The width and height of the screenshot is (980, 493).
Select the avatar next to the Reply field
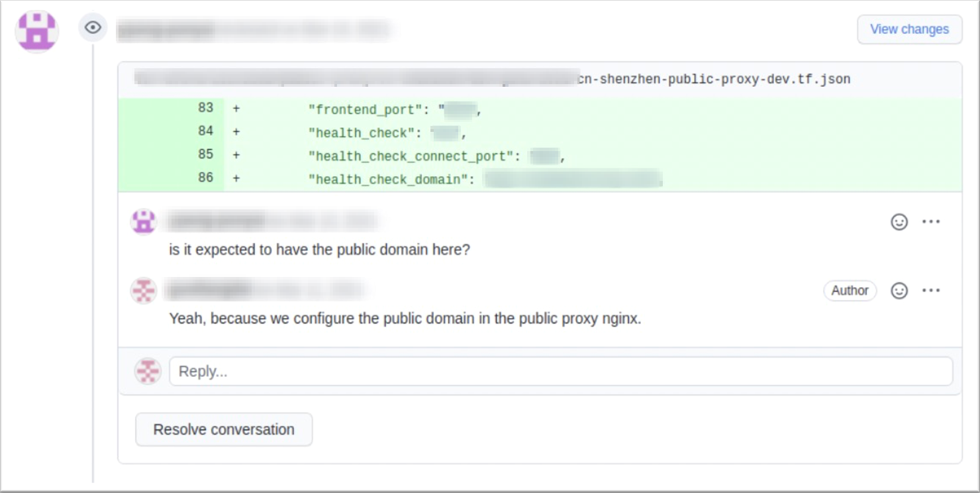pos(147,372)
